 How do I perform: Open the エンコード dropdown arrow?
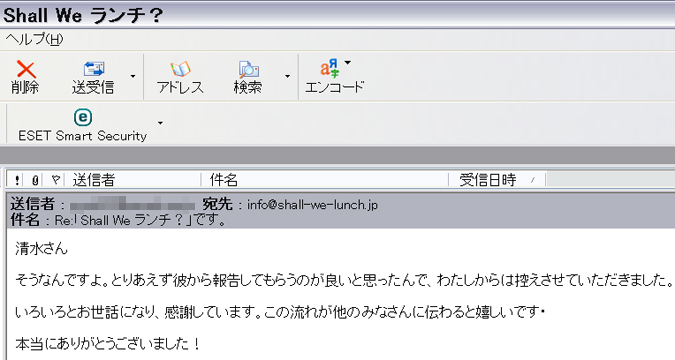[x=347, y=62]
